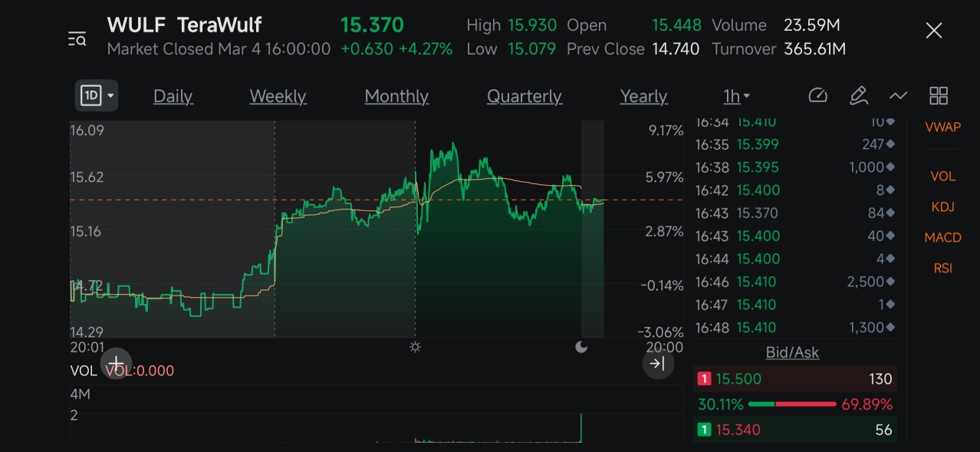
Task: Click the WULF TeraWulf ticker title
Action: tap(184, 25)
